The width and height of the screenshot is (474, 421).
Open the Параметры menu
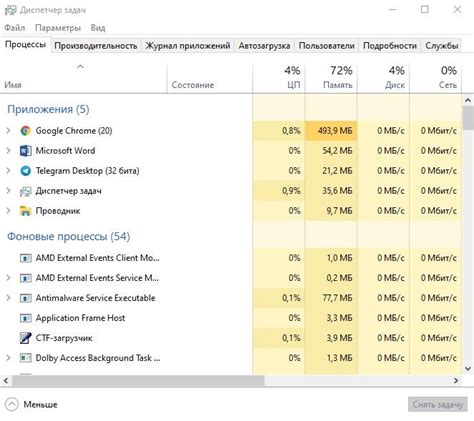pos(58,28)
